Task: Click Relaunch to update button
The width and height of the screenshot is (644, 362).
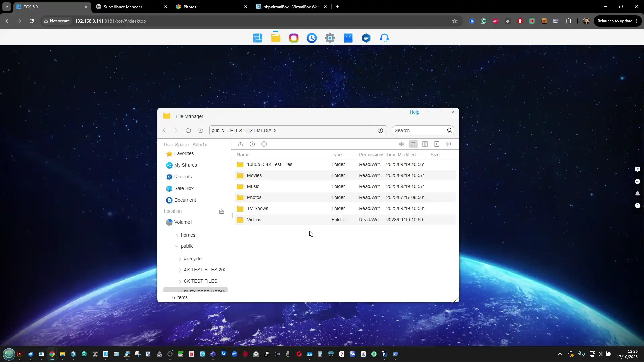Action: [x=614, y=21]
